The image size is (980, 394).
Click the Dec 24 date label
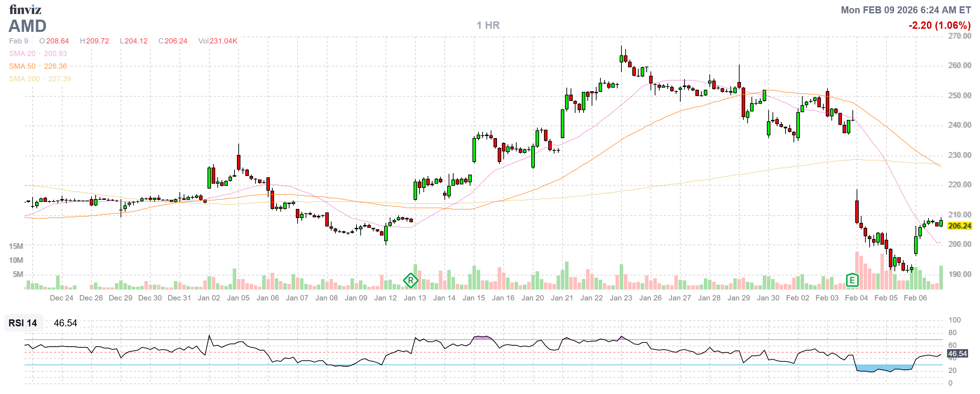click(62, 298)
